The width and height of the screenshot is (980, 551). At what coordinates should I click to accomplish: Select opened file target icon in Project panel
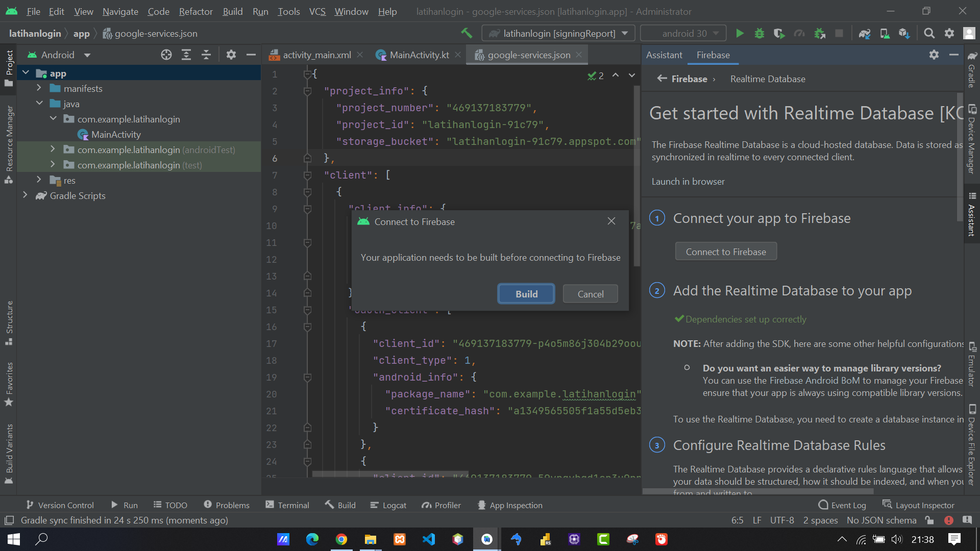pos(166,55)
